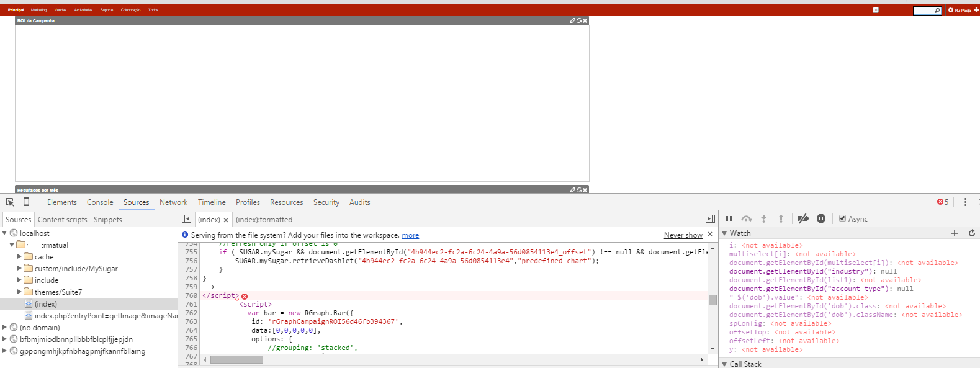Expand the gppongmhjkpfnbhagpmjfkannfbllamg node
Image resolution: width=980 pixels, height=368 pixels.
coord(5,351)
